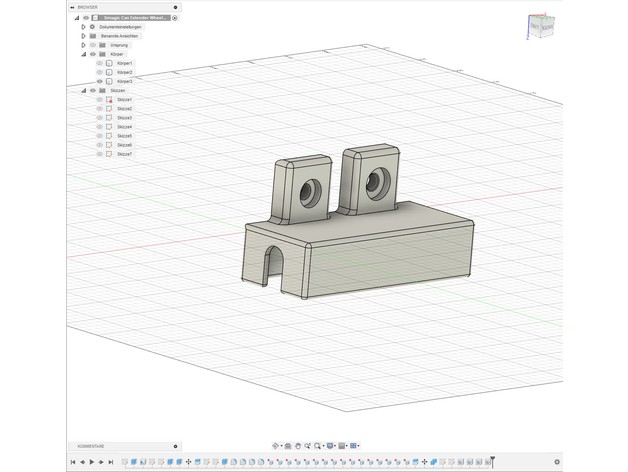Select Skizze1 in the browser tree
The width and height of the screenshot is (628, 472).
tap(124, 100)
